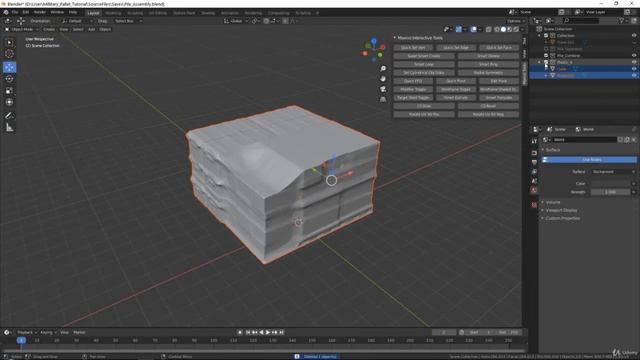
Task: Click the outliner filter funnel icon
Action: click(x=622, y=20)
